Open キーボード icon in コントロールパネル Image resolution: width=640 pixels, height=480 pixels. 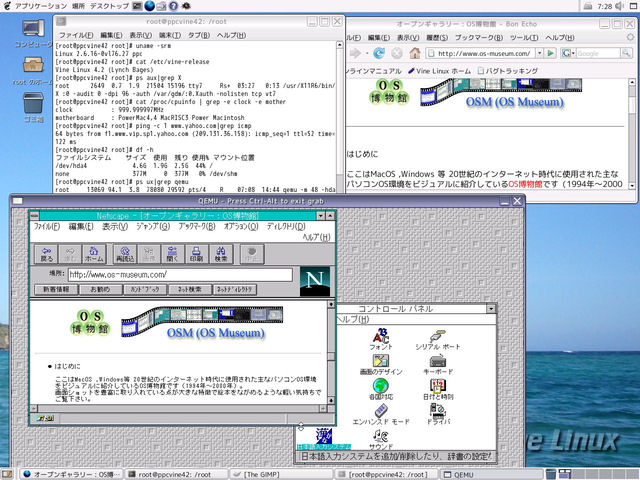(x=438, y=364)
